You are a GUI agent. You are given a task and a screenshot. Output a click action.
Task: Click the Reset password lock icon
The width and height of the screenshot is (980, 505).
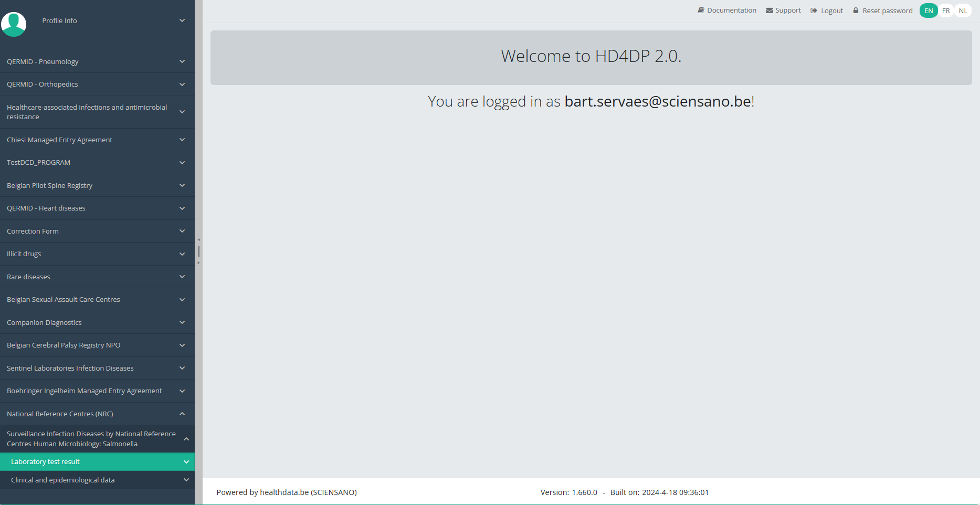(856, 10)
